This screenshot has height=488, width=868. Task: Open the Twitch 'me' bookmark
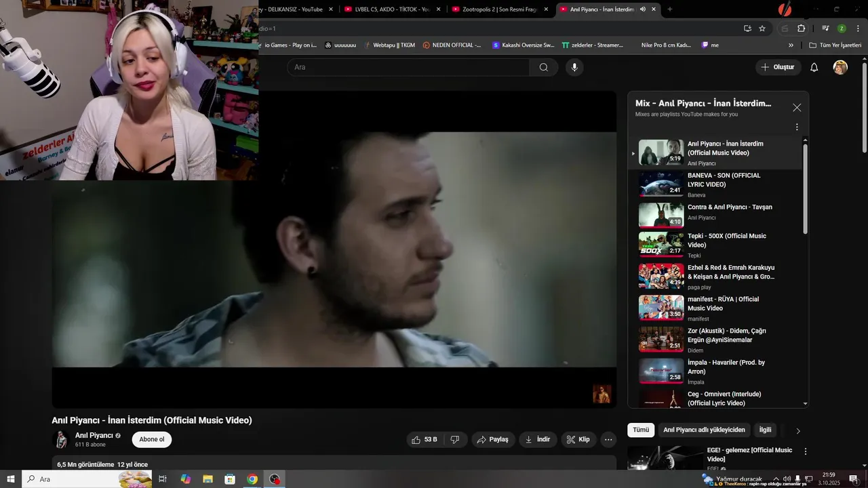(710, 45)
